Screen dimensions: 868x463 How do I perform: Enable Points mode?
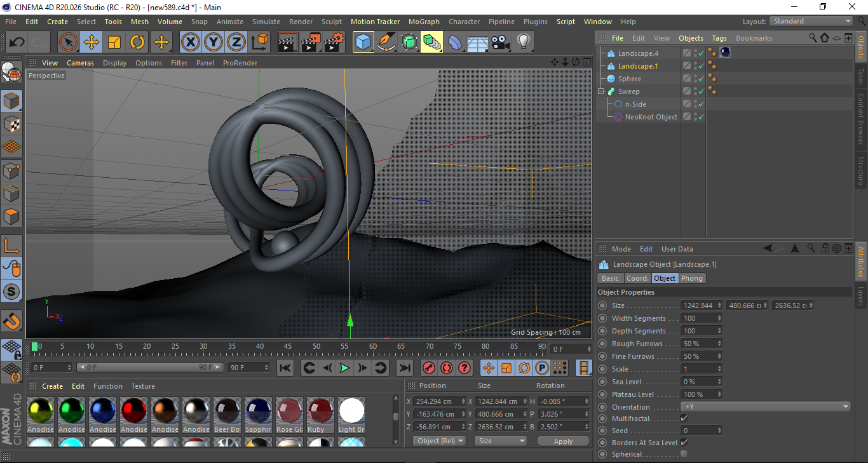tap(11, 170)
